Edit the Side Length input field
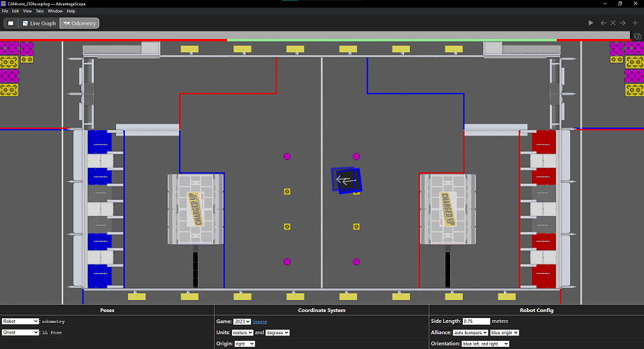Image resolution: width=644 pixels, height=349 pixels. point(476,321)
